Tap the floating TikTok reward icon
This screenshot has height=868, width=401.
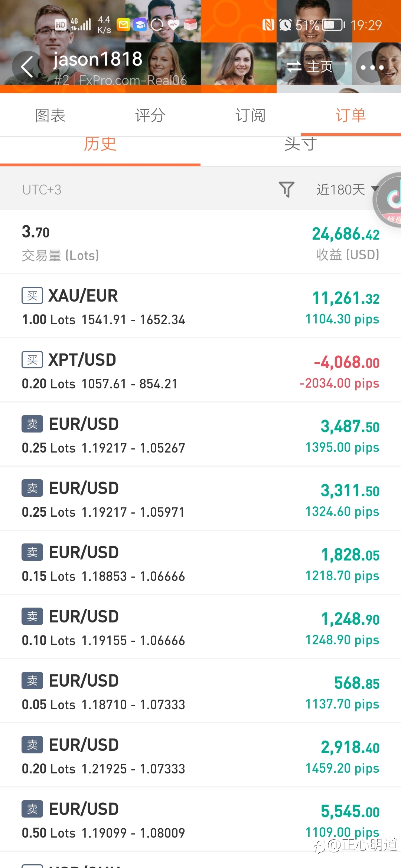[390, 200]
